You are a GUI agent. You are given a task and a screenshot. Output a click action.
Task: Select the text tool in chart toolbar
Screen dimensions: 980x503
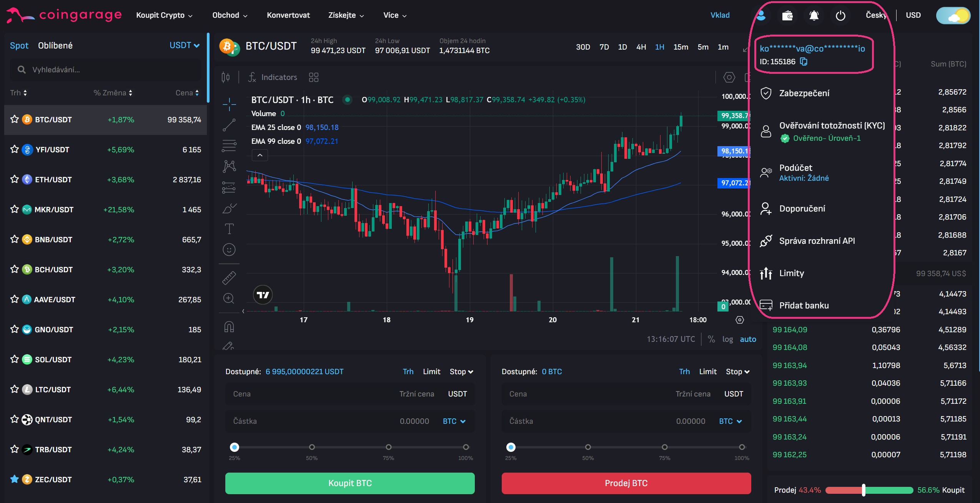click(229, 229)
